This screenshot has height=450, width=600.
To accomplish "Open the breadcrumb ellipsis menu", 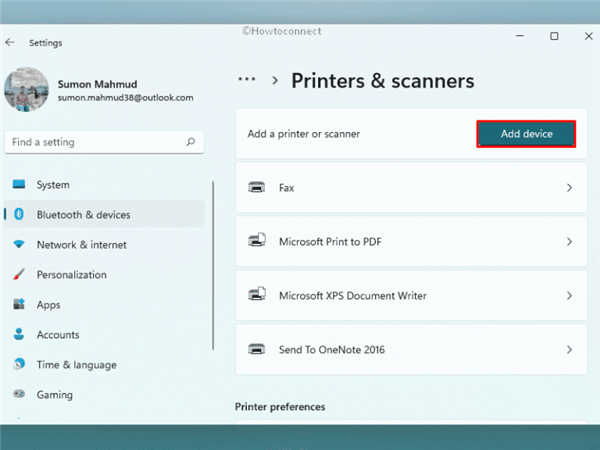I will pos(246,80).
